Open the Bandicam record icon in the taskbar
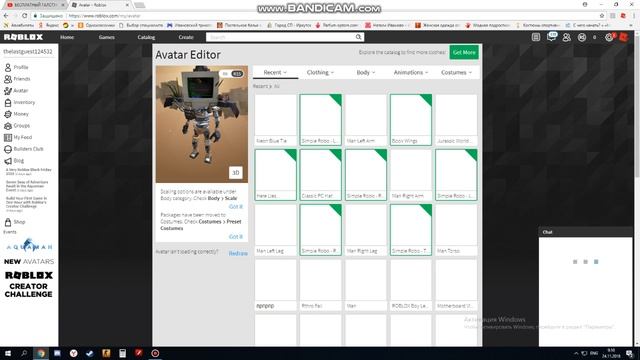Image resolution: width=640 pixels, height=360 pixels. tap(155, 353)
